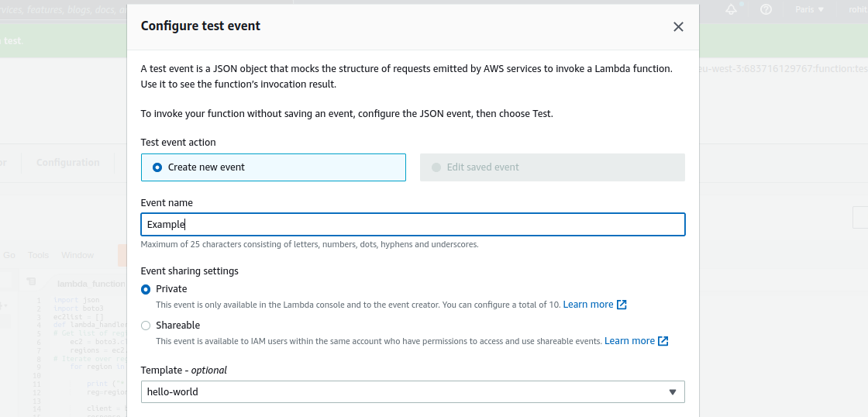Click the 'Event sharing settings' heading text
Screen dimensions: 868x417
click(190, 271)
